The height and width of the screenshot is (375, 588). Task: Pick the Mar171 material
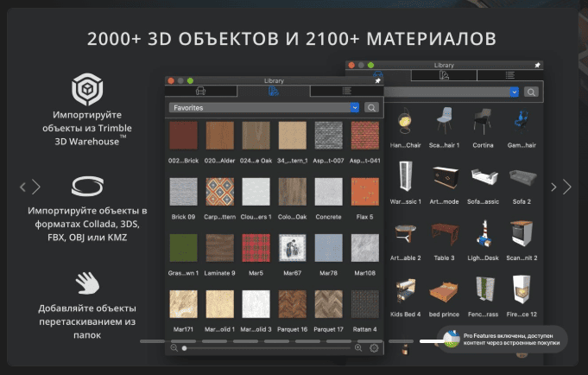tap(183, 304)
